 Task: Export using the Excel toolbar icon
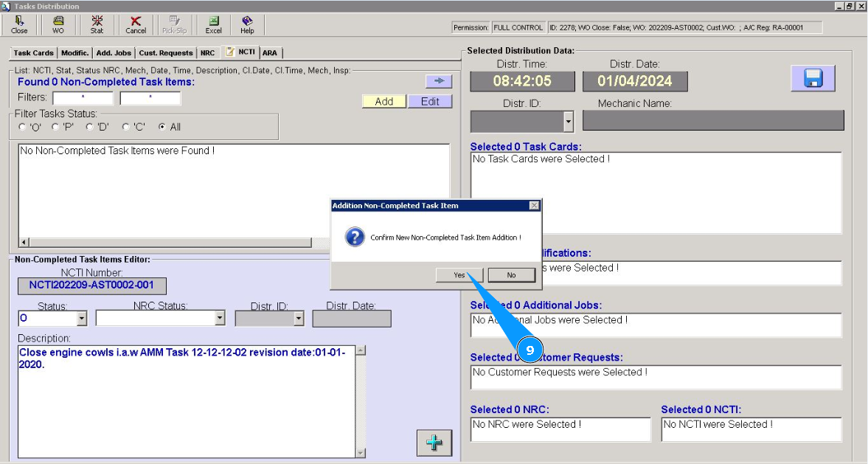coord(214,25)
